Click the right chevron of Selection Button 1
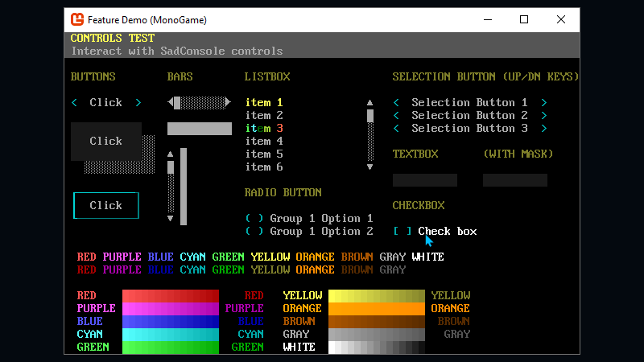The width and height of the screenshot is (644, 362). (544, 102)
